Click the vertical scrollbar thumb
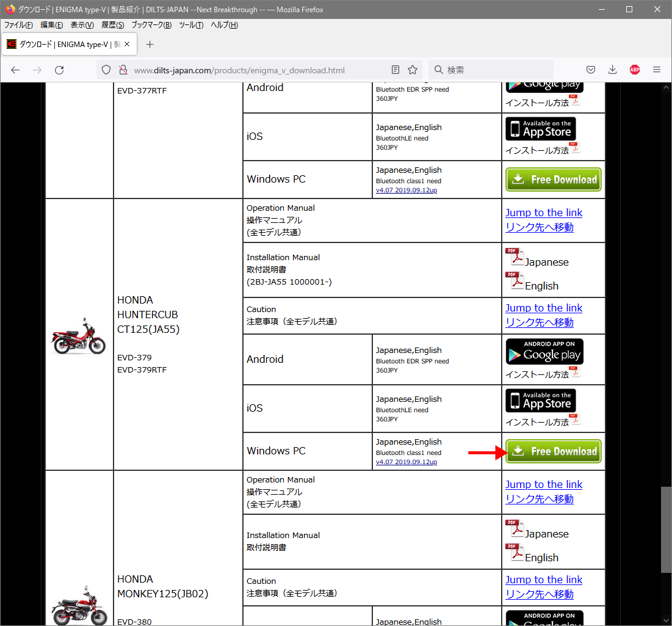Screen dimensions: 672x626 click(665, 530)
